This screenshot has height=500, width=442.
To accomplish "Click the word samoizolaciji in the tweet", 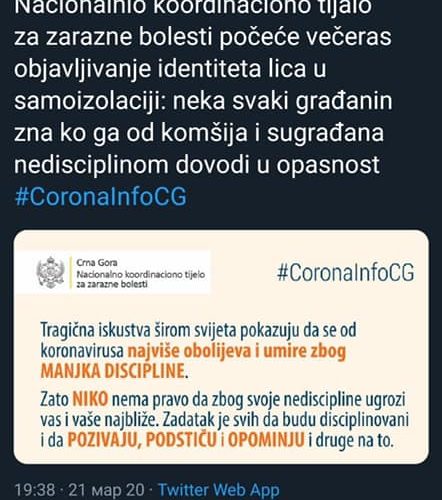I will pos(90,101).
